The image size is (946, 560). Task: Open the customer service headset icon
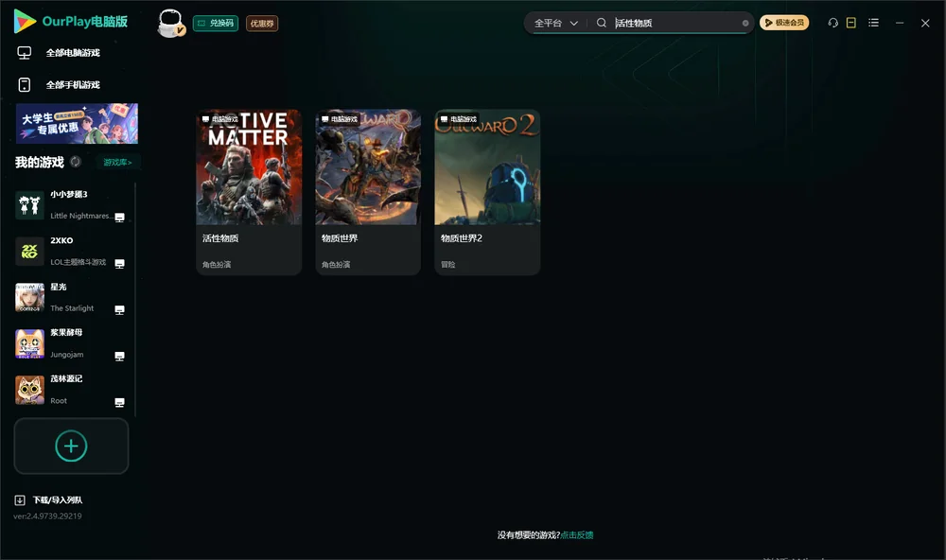pyautogui.click(x=832, y=23)
